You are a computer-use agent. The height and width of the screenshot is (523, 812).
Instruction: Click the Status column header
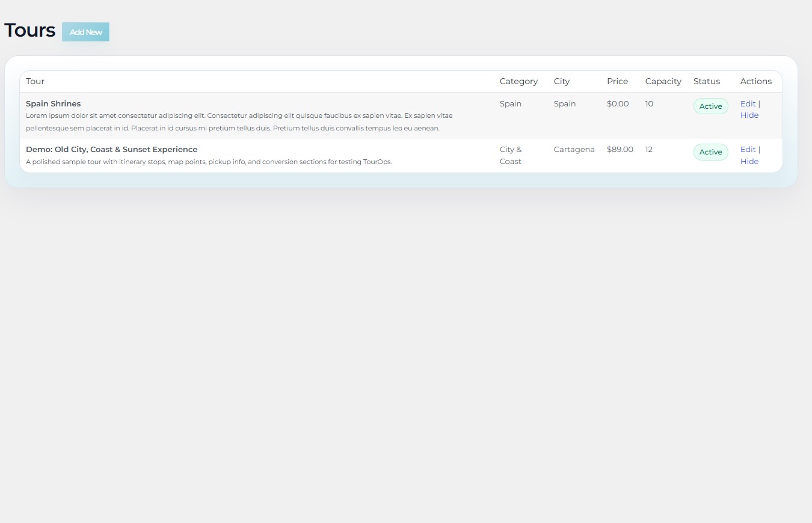point(707,81)
